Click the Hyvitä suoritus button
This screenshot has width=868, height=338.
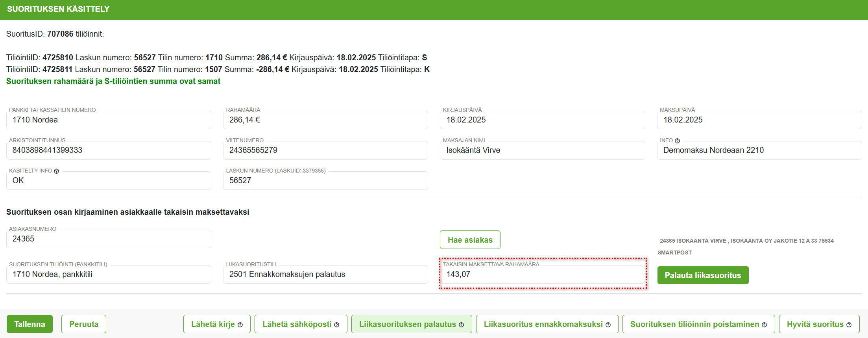(819, 324)
